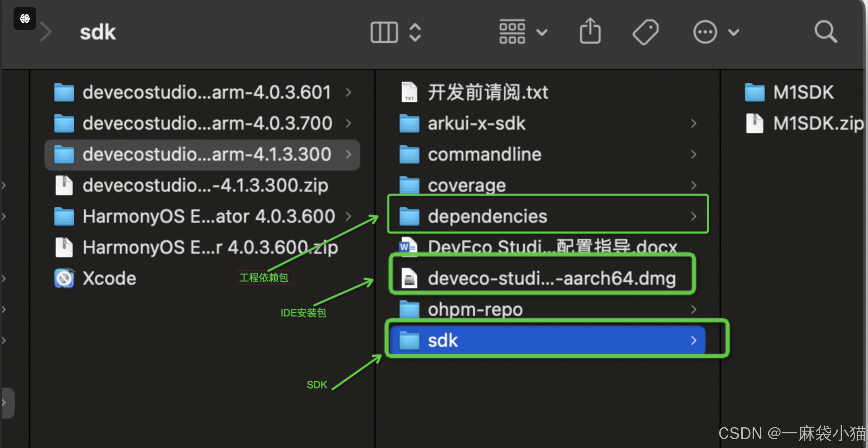Open the Finder search magnifier
868x448 pixels.
click(x=825, y=32)
